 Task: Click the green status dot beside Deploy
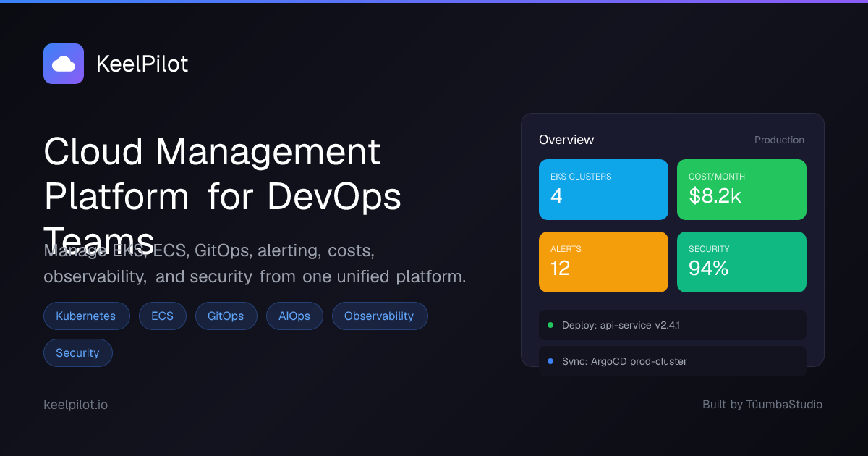coord(550,325)
